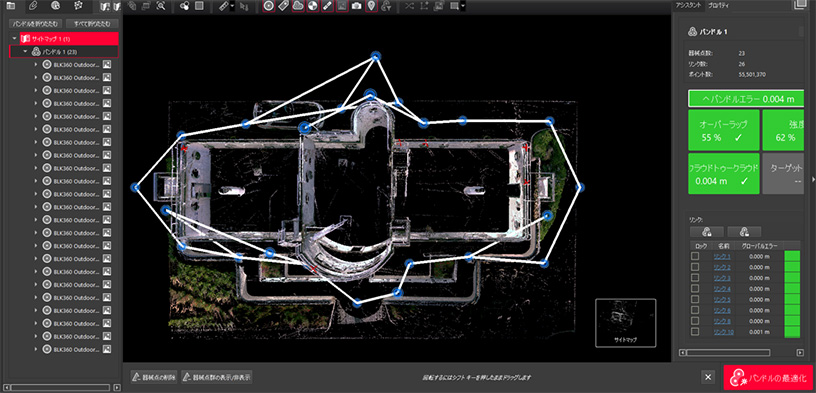Screen dimensions: 816x393
Task: Toggle the black-white target icon
Action: (x=312, y=6)
